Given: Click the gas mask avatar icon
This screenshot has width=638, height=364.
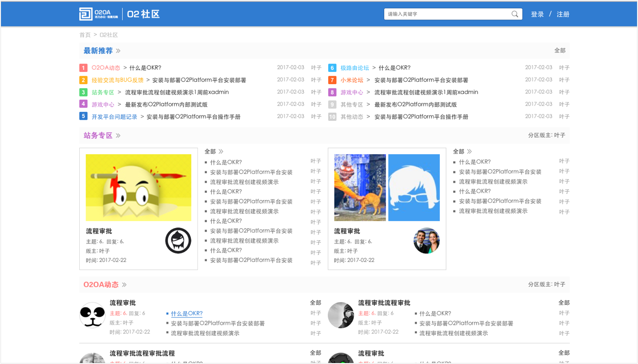Looking at the screenshot, I should pyautogui.click(x=341, y=315).
